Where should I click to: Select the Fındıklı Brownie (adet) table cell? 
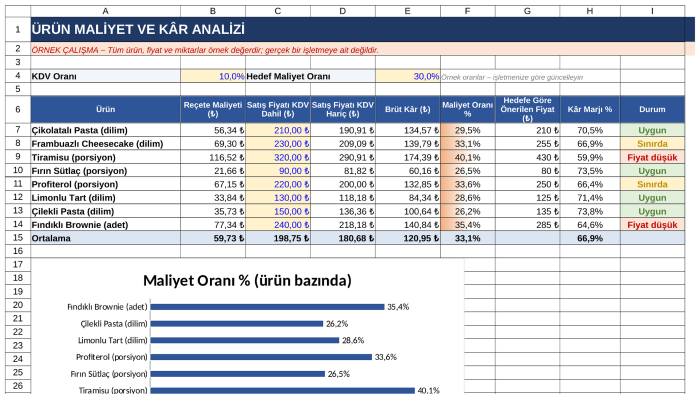(105, 224)
